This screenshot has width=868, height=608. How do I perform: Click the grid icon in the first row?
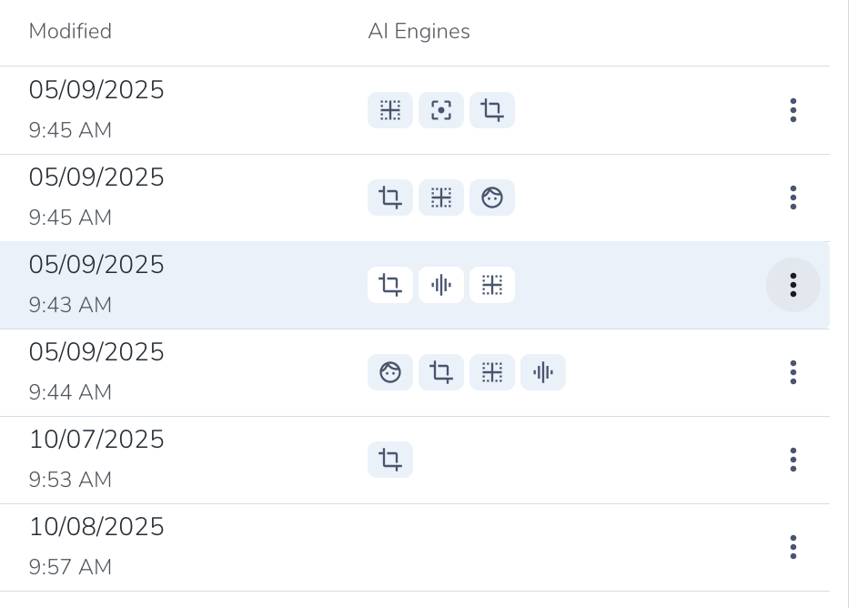(x=390, y=111)
